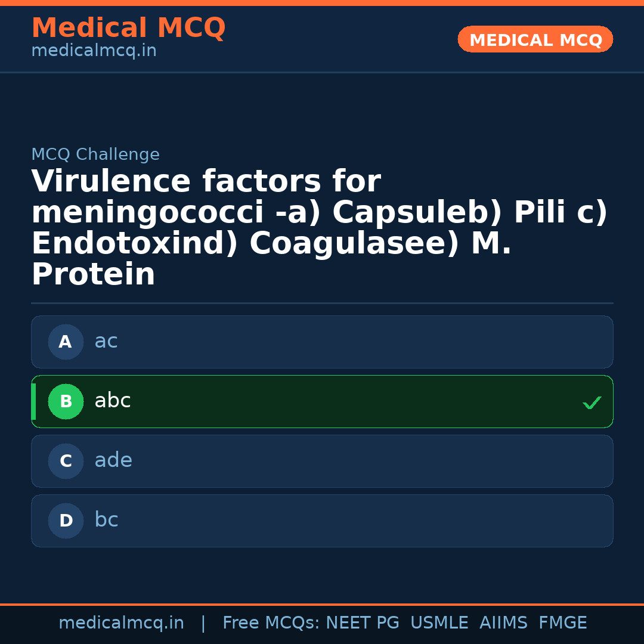This screenshot has width=644, height=644.
Task: Click the letter D option circle
Action: [66, 521]
